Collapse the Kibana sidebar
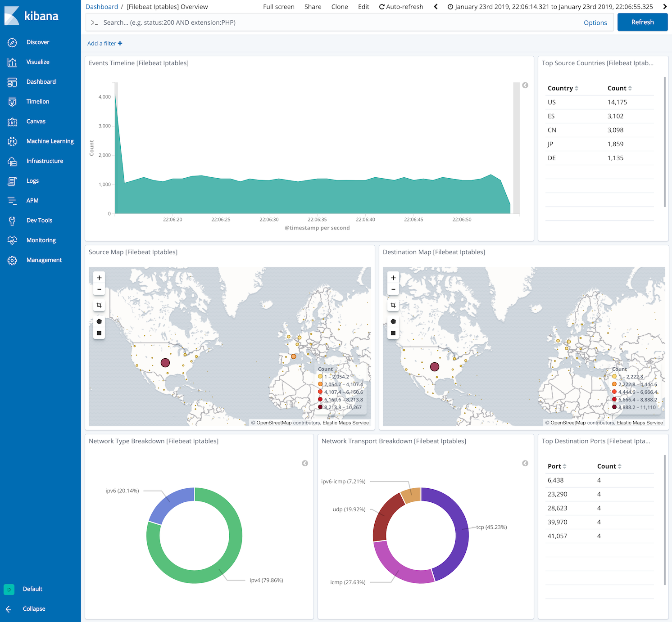This screenshot has height=622, width=672. coord(34,608)
